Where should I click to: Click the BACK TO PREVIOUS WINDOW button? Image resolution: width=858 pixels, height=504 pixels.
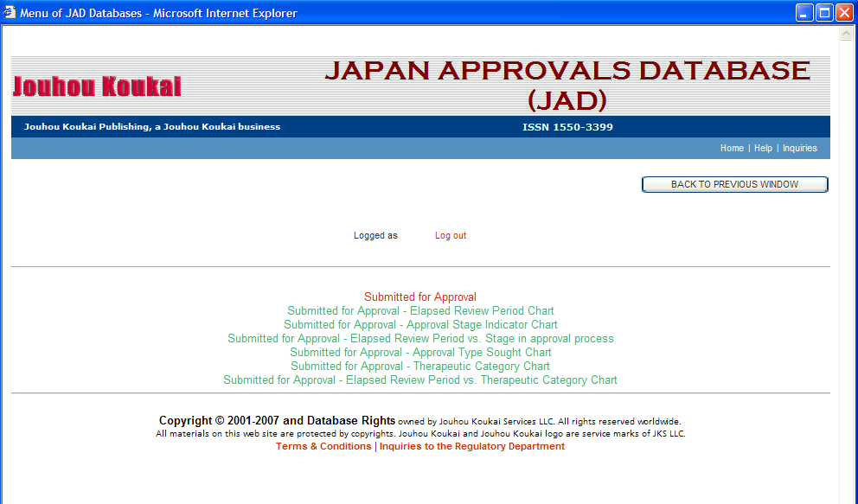point(734,184)
